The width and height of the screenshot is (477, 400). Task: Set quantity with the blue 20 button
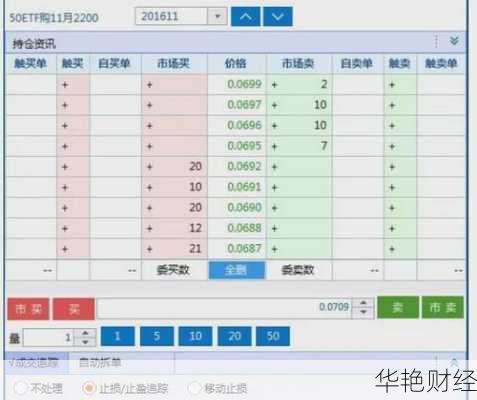234,336
